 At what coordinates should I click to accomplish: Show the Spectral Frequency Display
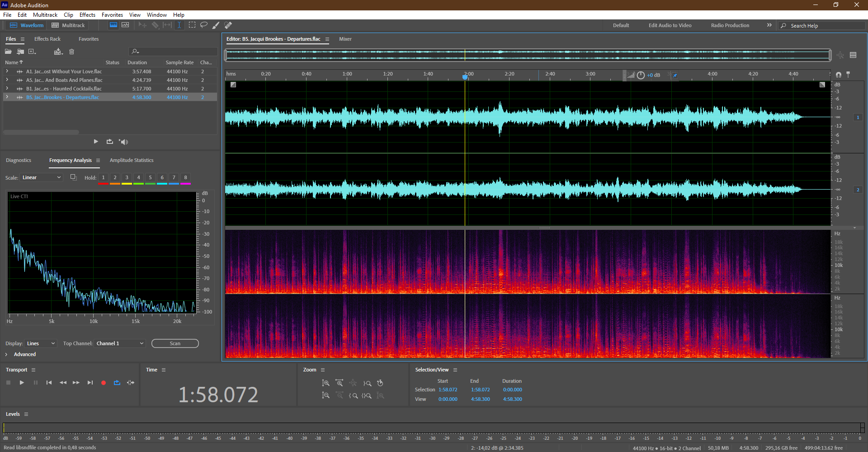pos(113,25)
